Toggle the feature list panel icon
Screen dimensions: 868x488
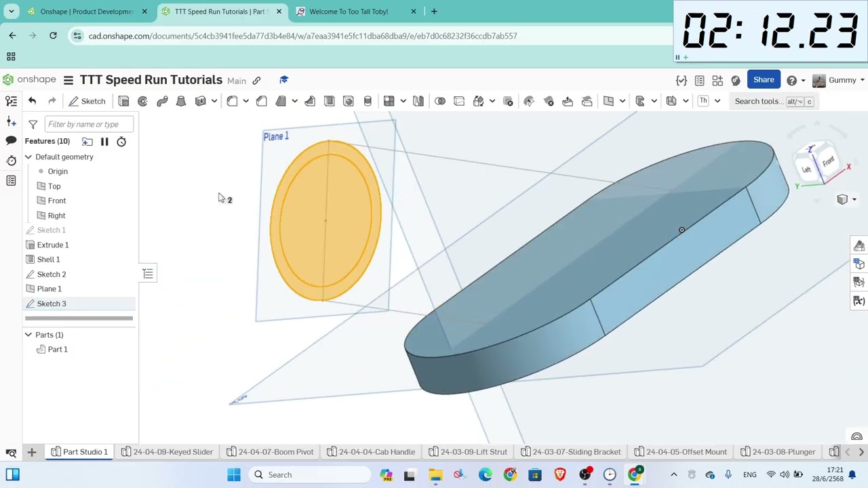[11, 101]
